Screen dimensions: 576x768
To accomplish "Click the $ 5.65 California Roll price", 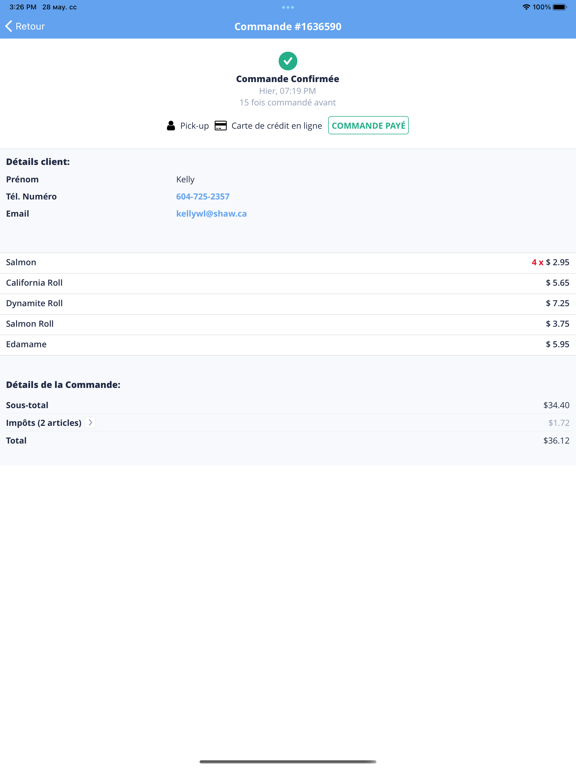I will pyautogui.click(x=557, y=283).
